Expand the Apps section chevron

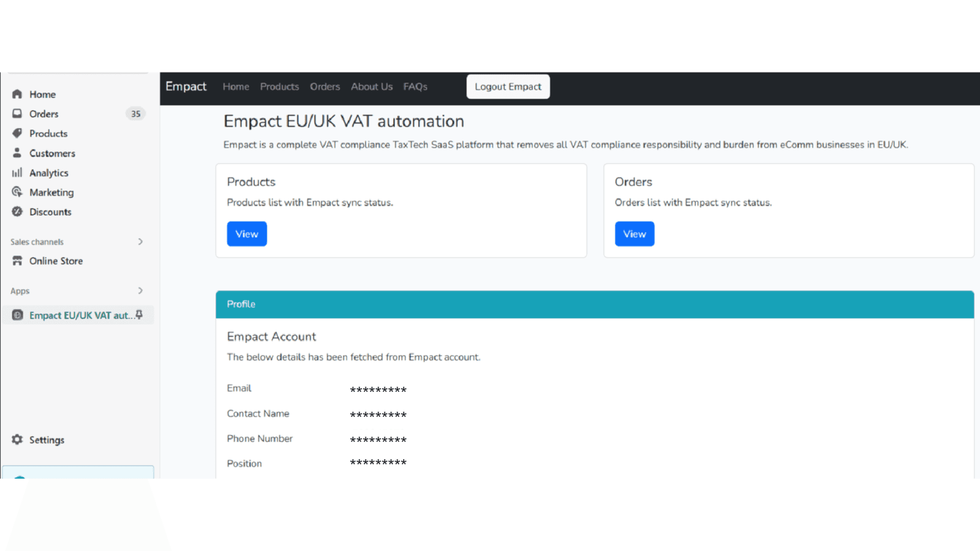pyautogui.click(x=140, y=291)
